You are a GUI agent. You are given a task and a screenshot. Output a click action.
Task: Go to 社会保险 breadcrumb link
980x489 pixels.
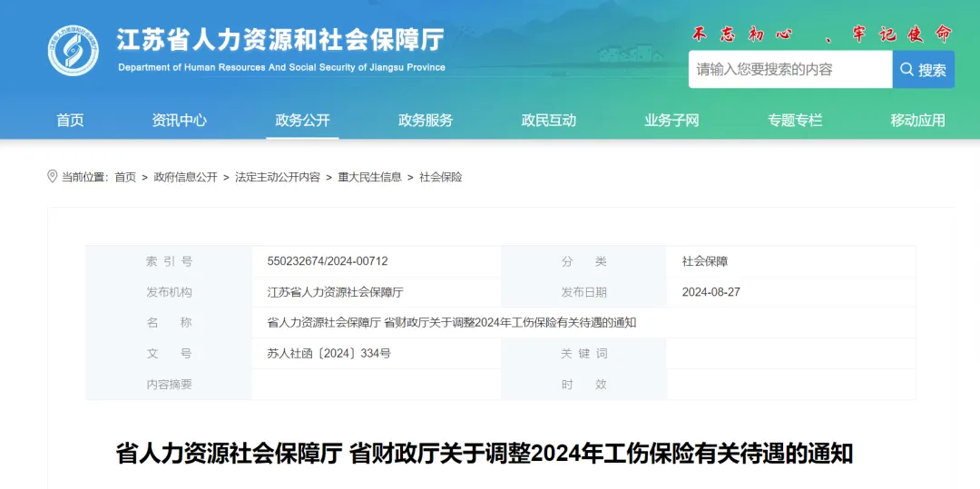click(441, 178)
